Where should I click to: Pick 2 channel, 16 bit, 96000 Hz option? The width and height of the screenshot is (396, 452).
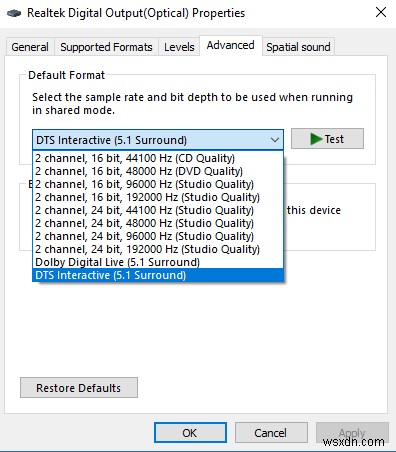pos(158,184)
